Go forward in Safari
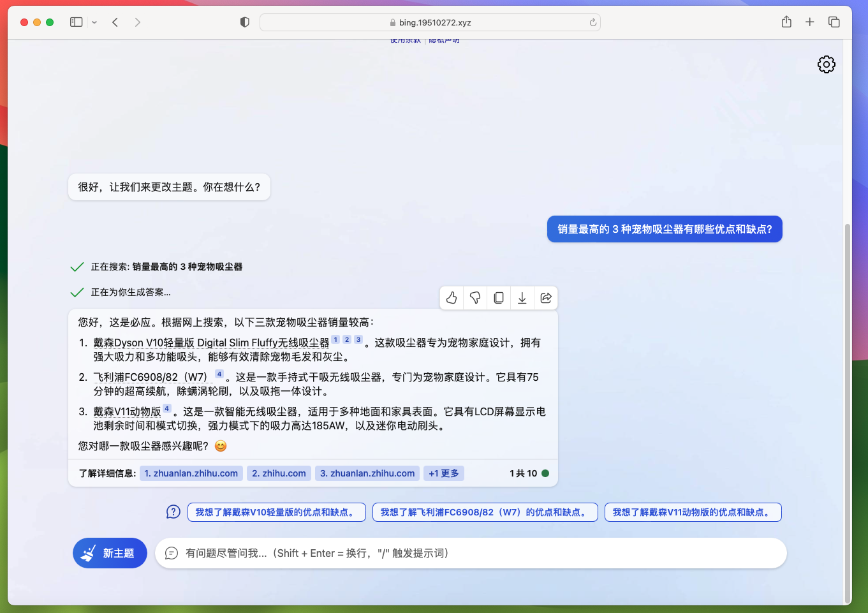The width and height of the screenshot is (868, 613). click(x=138, y=22)
